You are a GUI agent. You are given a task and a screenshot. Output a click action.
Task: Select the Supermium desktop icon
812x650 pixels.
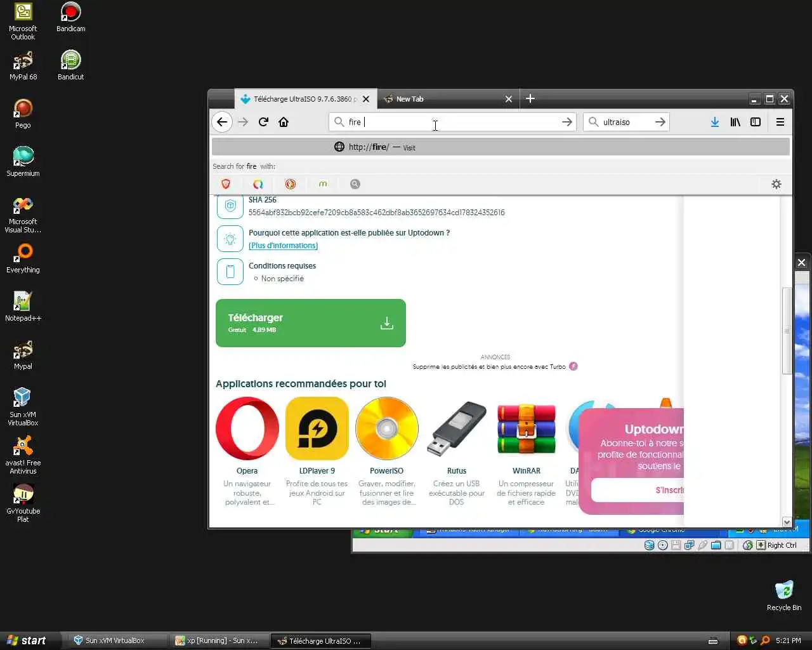pyautogui.click(x=23, y=162)
